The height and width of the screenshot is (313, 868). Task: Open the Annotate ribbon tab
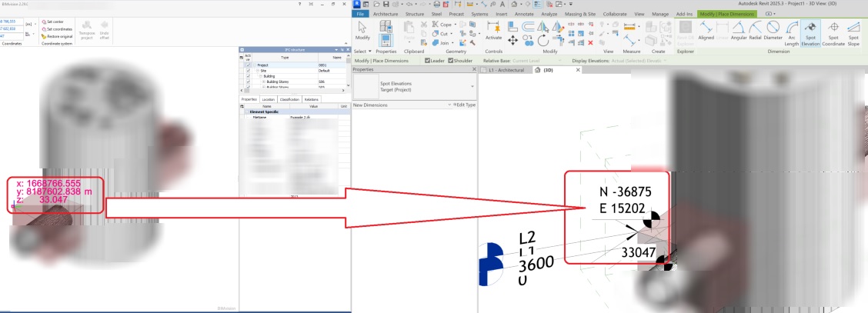(x=524, y=14)
